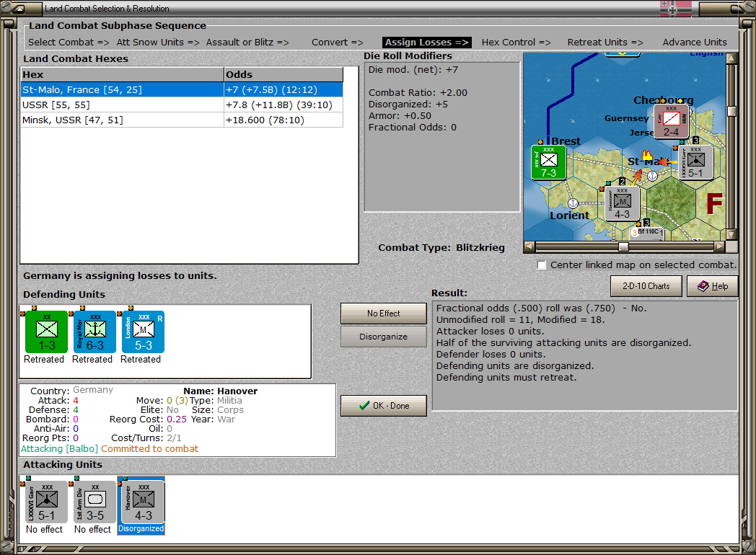The image size is (756, 555).
Task: Click the burning St-Malo combat marker
Action: (x=647, y=155)
